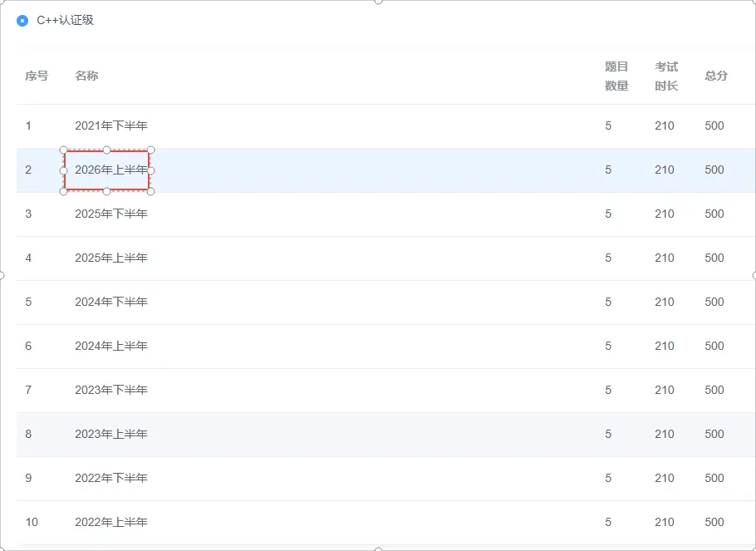Image resolution: width=756 pixels, height=551 pixels.
Task: Open the 2024年下半年 exam entry
Action: click(110, 302)
